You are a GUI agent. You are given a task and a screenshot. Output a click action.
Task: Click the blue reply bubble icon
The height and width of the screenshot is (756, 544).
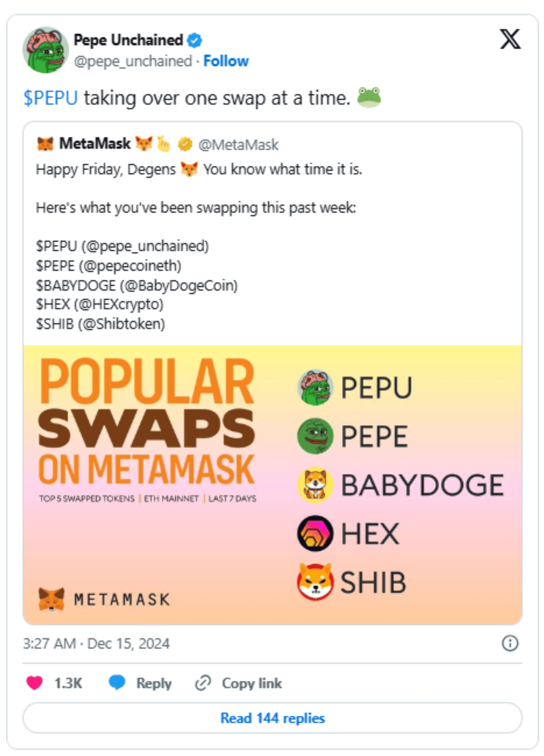click(117, 683)
